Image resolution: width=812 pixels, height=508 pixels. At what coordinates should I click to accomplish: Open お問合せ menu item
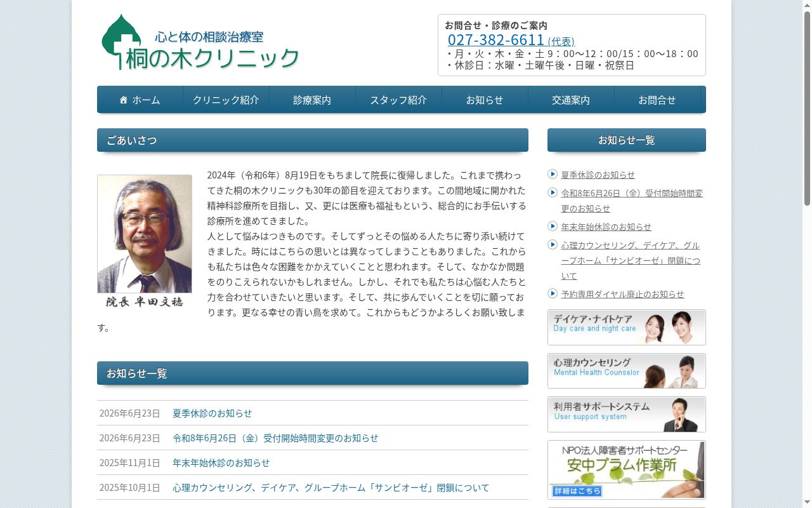point(657,100)
